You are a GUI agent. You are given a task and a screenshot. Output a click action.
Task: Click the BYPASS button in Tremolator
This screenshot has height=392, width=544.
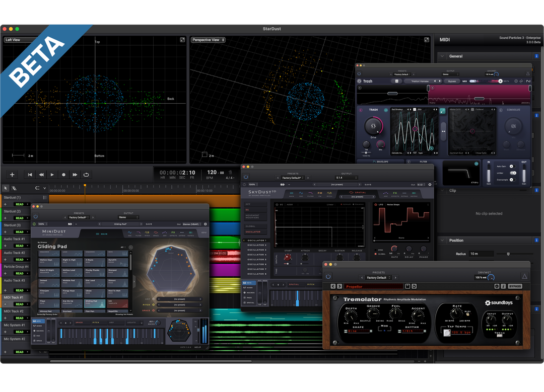coord(515,286)
